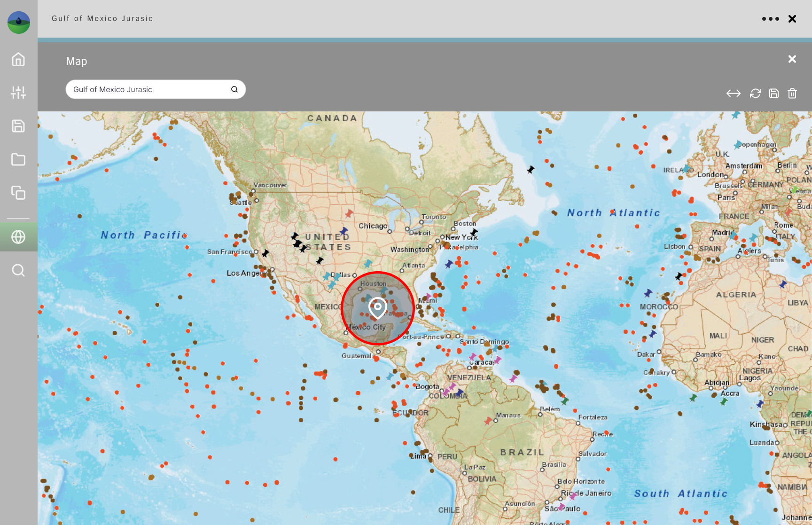812x525 pixels.
Task: Click the expand width arrows icon
Action: 733,94
